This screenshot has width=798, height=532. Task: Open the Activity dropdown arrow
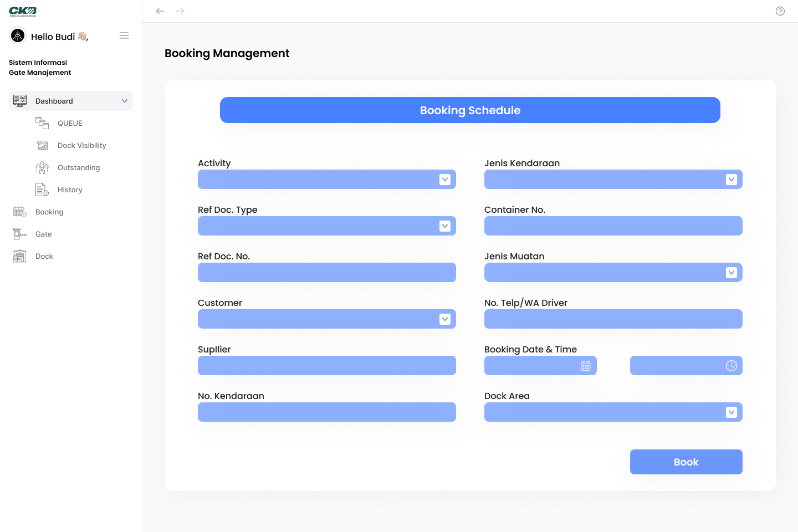pos(445,180)
